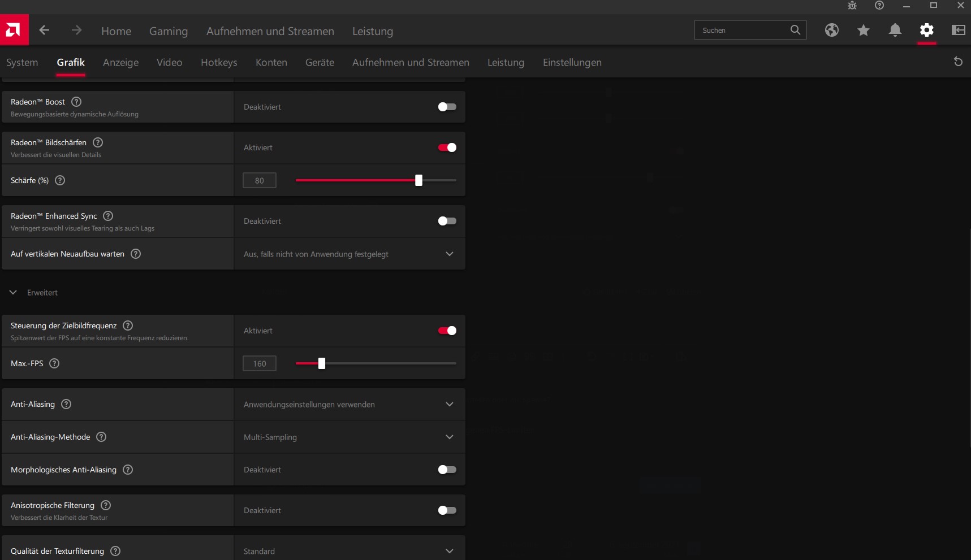
Task: Disable Radeon Bildschärfen
Action: coord(446,147)
